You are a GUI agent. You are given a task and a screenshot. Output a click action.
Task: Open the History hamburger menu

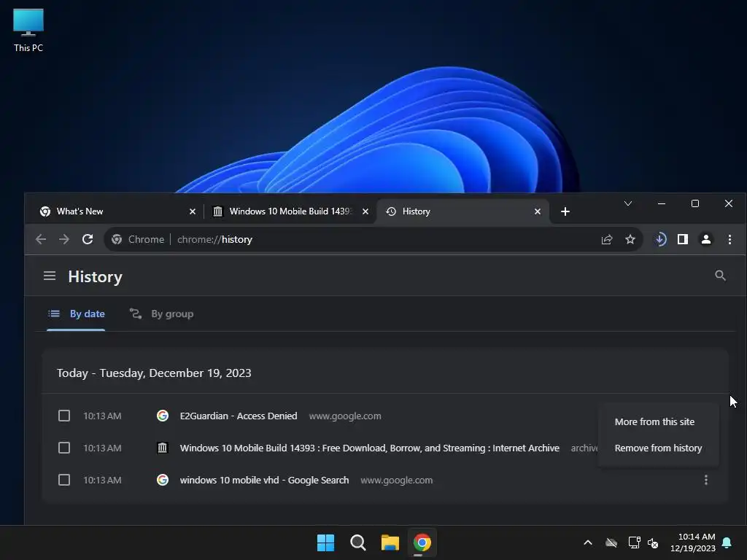tap(50, 276)
